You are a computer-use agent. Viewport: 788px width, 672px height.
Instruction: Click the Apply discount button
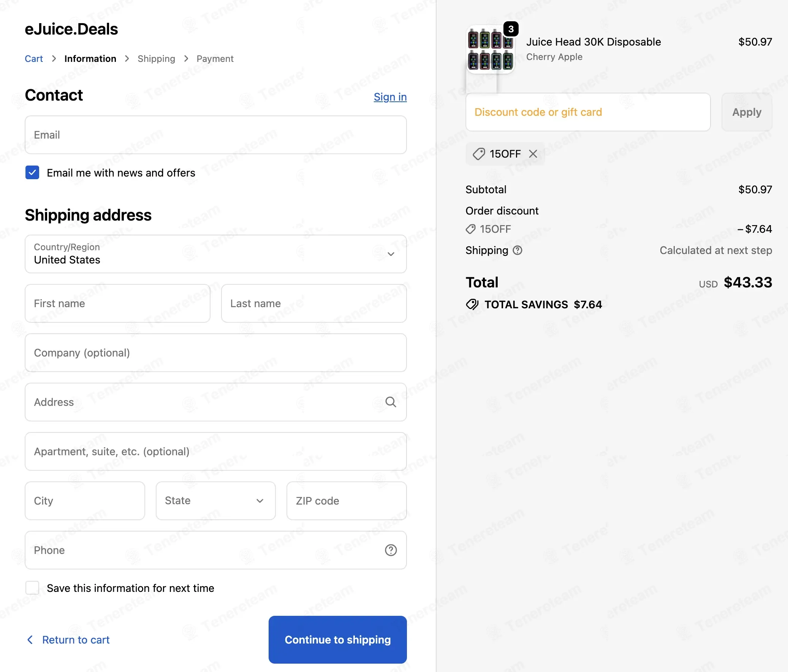click(747, 112)
